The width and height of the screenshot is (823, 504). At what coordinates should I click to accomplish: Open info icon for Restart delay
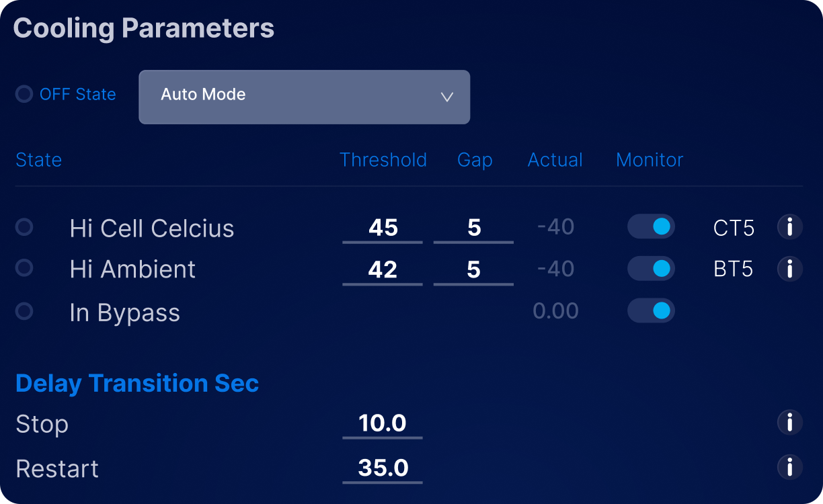coord(789,467)
